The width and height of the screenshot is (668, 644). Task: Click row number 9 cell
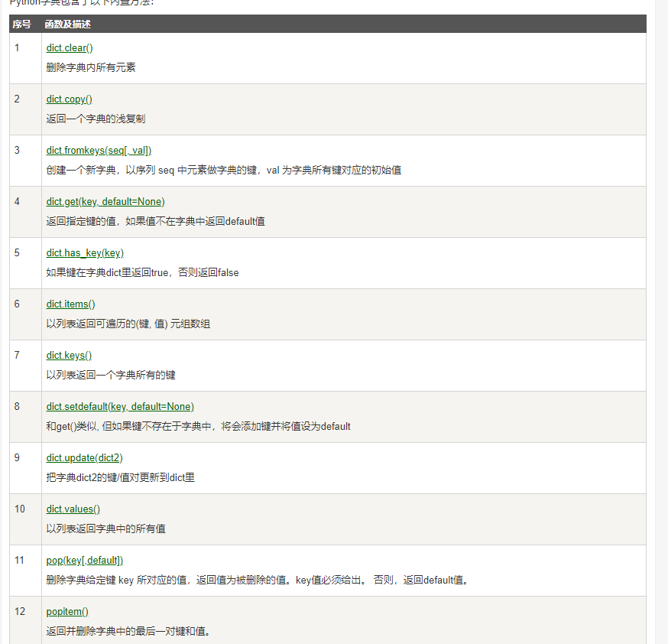pos(25,468)
